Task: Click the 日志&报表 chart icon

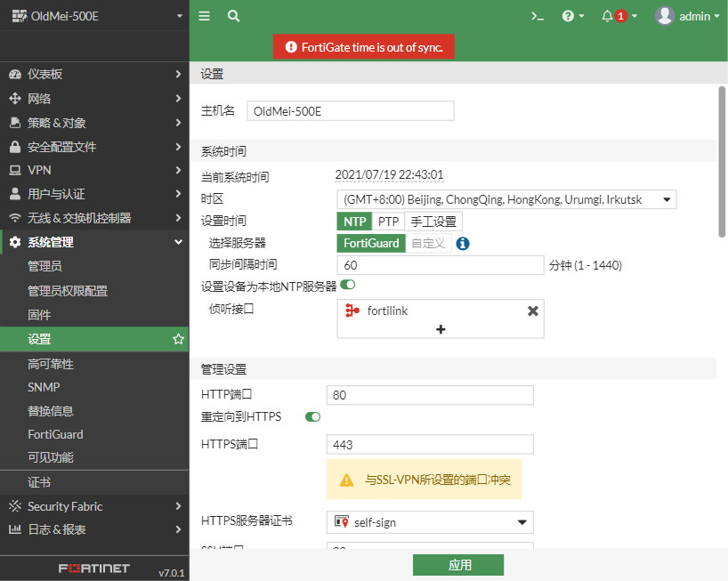Action: tap(15, 529)
